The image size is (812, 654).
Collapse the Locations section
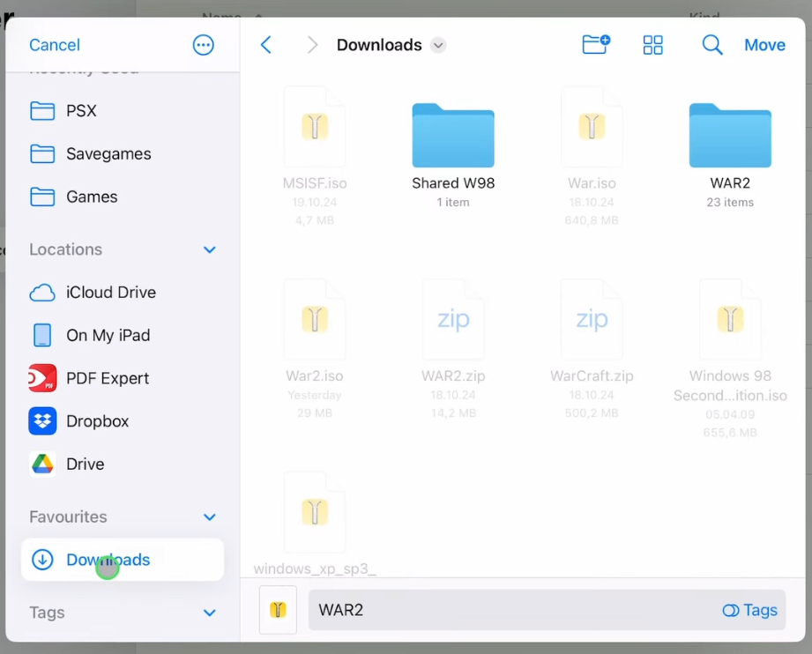209,249
